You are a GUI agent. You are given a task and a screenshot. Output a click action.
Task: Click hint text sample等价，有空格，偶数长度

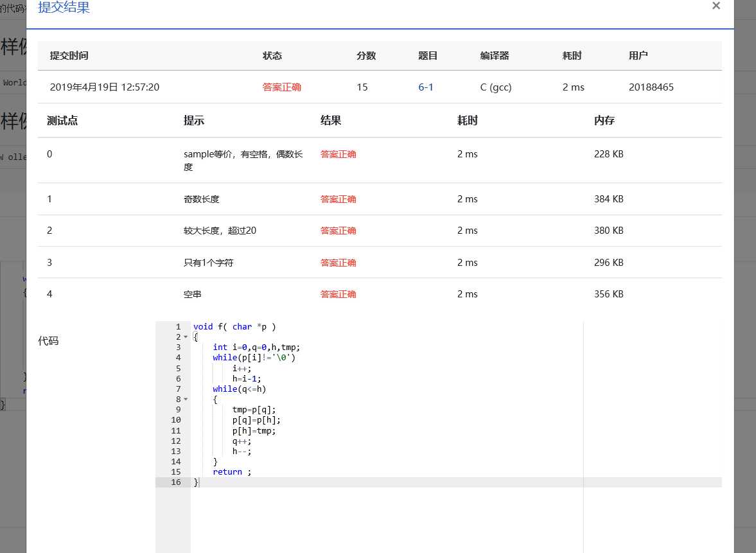(x=243, y=161)
